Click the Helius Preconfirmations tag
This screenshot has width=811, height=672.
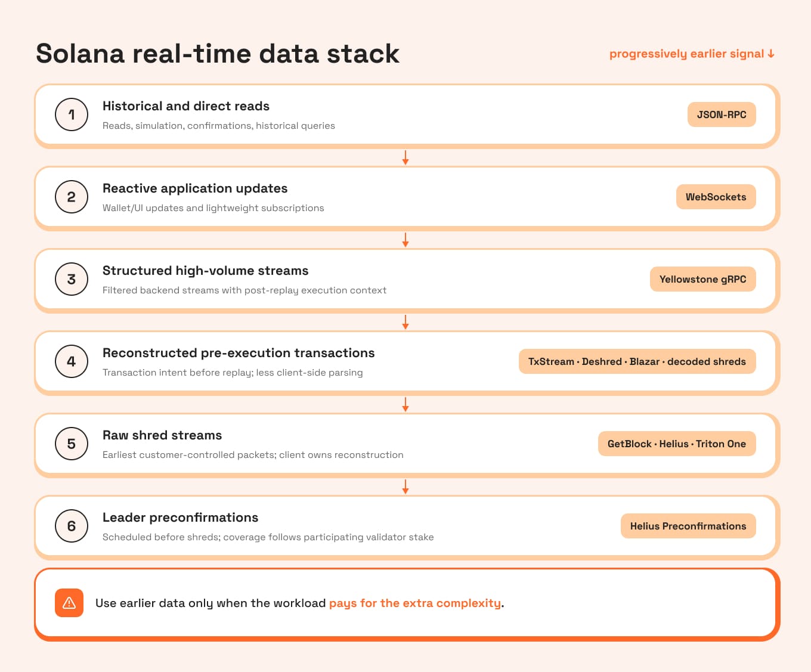(688, 526)
